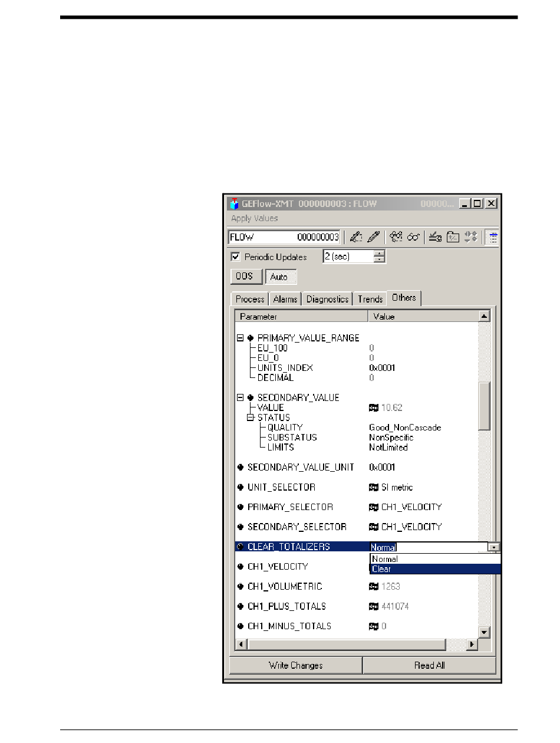
Task: Click the pencil-with-dotted-box toolbar icon
Action: coord(356,237)
